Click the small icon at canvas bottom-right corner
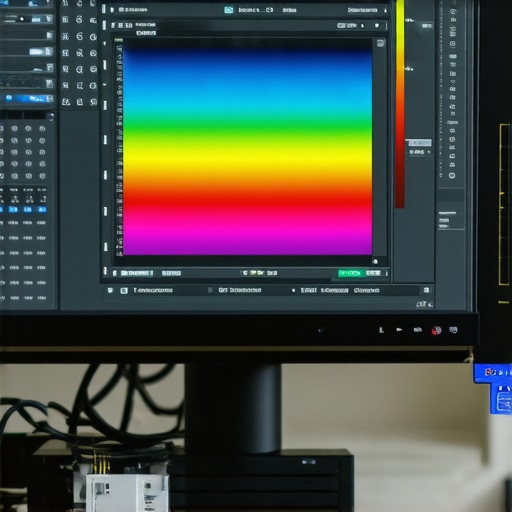This screenshot has height=512, width=512. click(x=375, y=262)
